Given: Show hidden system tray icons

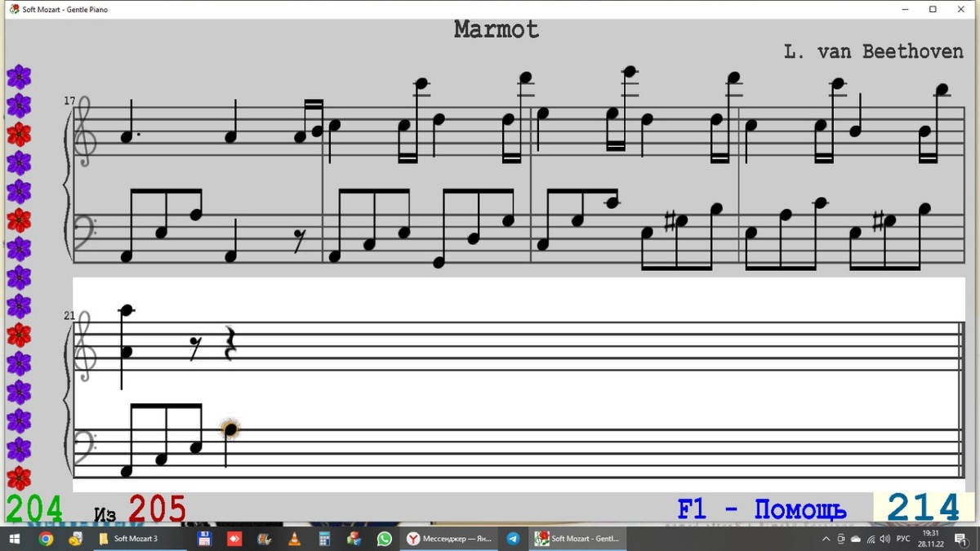Looking at the screenshot, I should point(826,539).
